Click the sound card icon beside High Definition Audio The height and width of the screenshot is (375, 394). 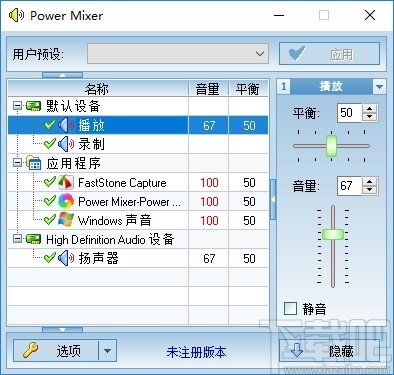click(33, 239)
